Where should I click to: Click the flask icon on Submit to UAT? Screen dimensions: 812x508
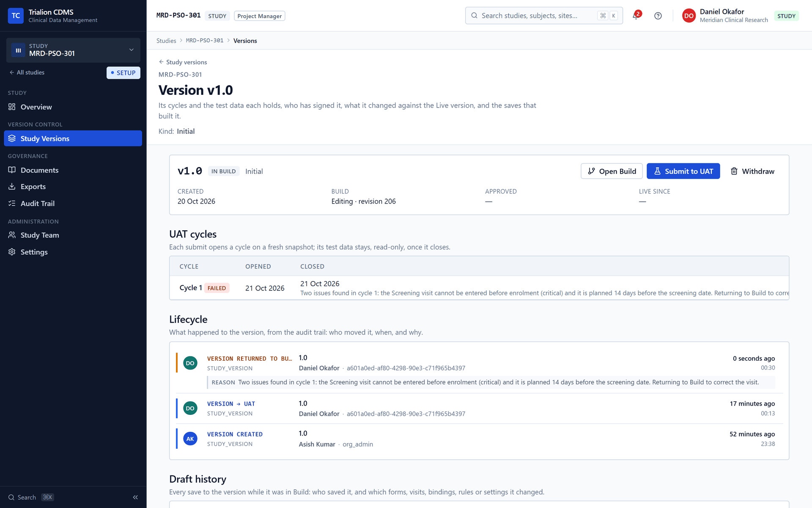(x=657, y=171)
